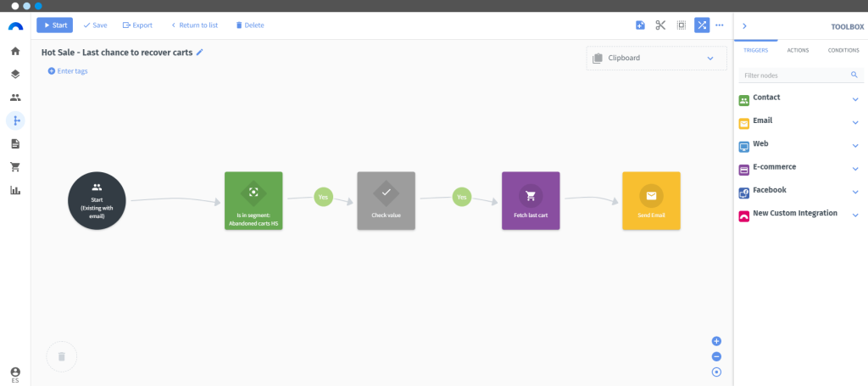Click the Return to list link
This screenshot has height=386, width=868.
point(194,25)
